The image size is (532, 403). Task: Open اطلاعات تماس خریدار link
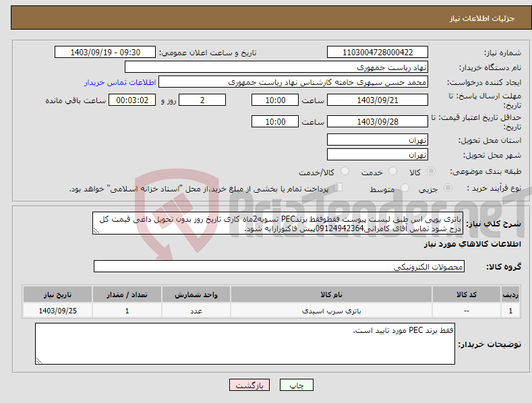(x=120, y=82)
